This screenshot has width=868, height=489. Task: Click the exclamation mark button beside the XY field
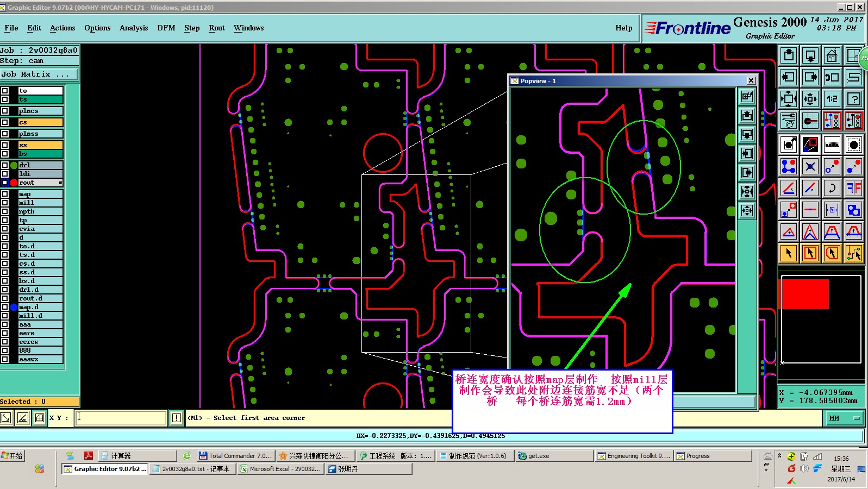[177, 418]
